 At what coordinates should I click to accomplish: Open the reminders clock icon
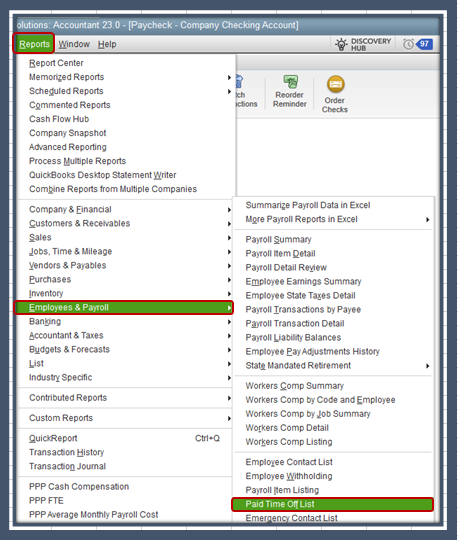click(408, 44)
